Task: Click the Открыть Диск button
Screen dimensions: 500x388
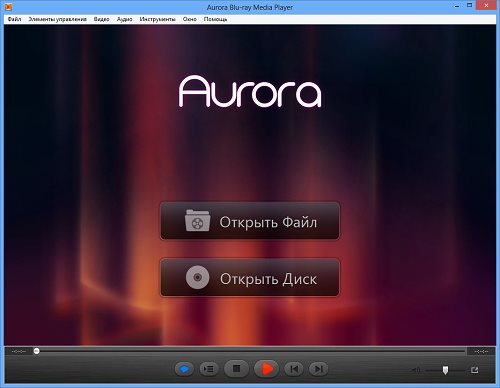Action: [x=250, y=278]
